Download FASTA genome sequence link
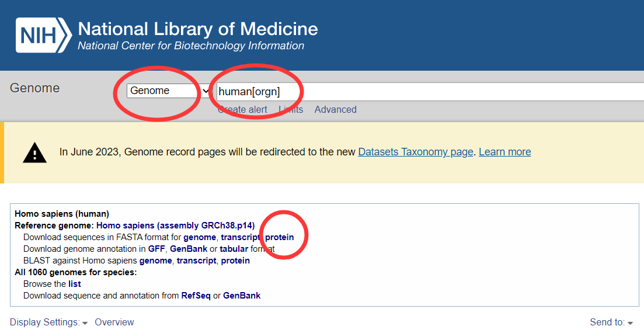The width and height of the screenshot is (644, 333). (x=200, y=237)
